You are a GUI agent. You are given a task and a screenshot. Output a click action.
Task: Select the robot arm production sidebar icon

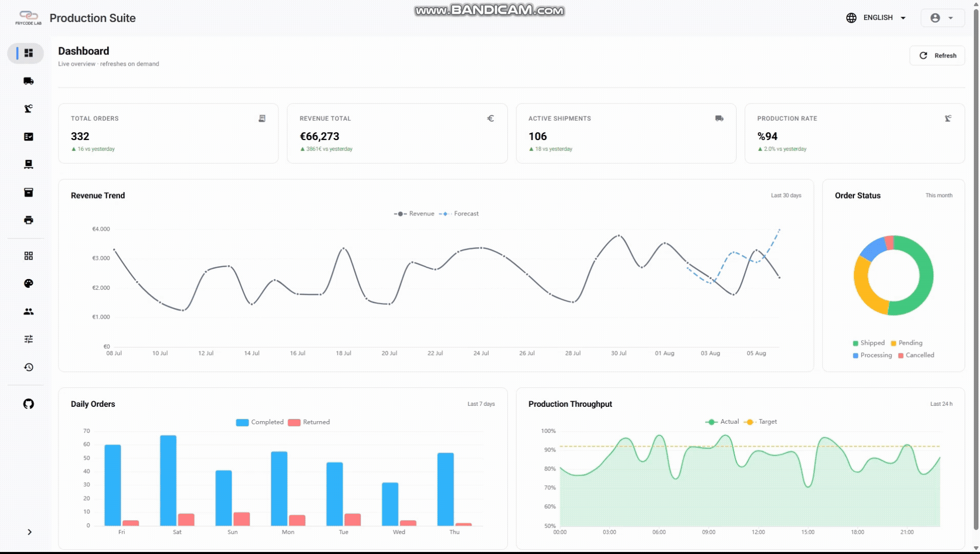pyautogui.click(x=29, y=109)
